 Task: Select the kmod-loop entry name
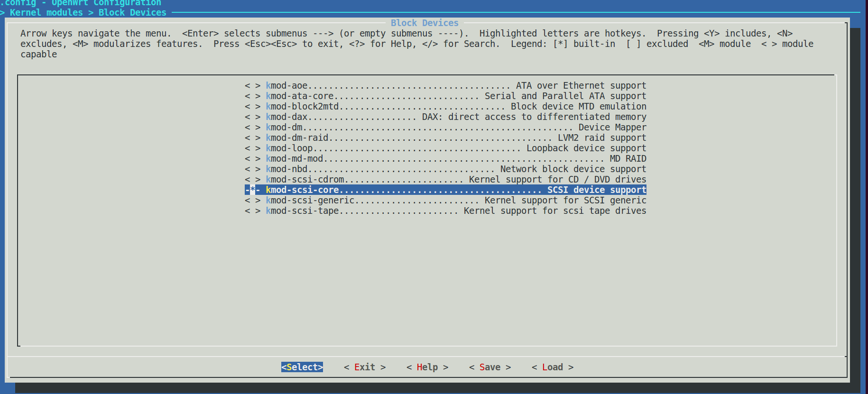pyautogui.click(x=289, y=148)
